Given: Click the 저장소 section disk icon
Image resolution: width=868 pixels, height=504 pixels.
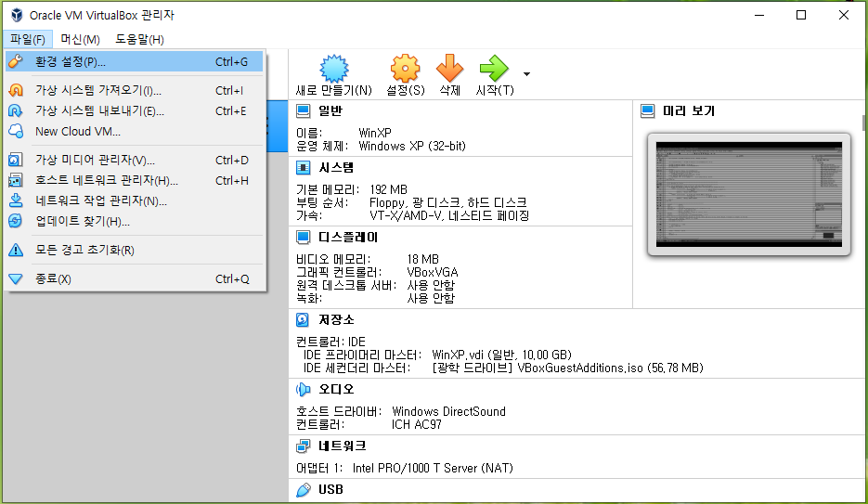Looking at the screenshot, I should (303, 320).
